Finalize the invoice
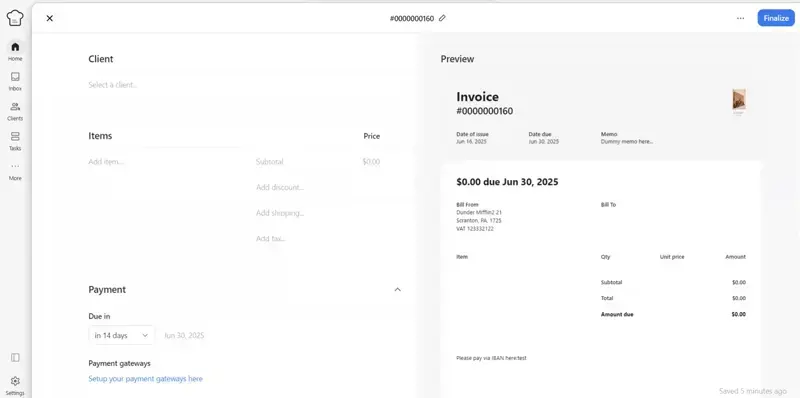Image resolution: width=800 pixels, height=398 pixels. [x=776, y=18]
